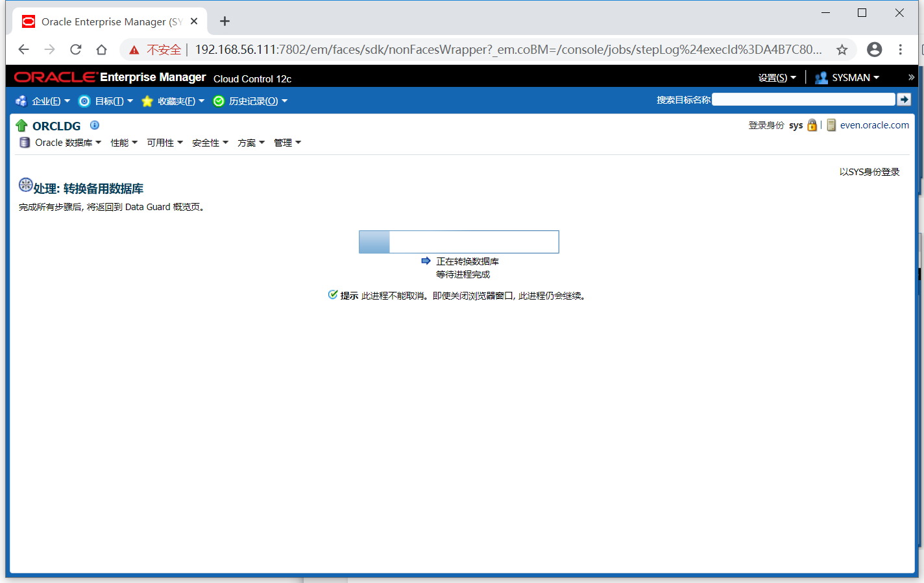Click the 搜索目标名称 search field
The height and width of the screenshot is (583, 924).
[803, 99]
